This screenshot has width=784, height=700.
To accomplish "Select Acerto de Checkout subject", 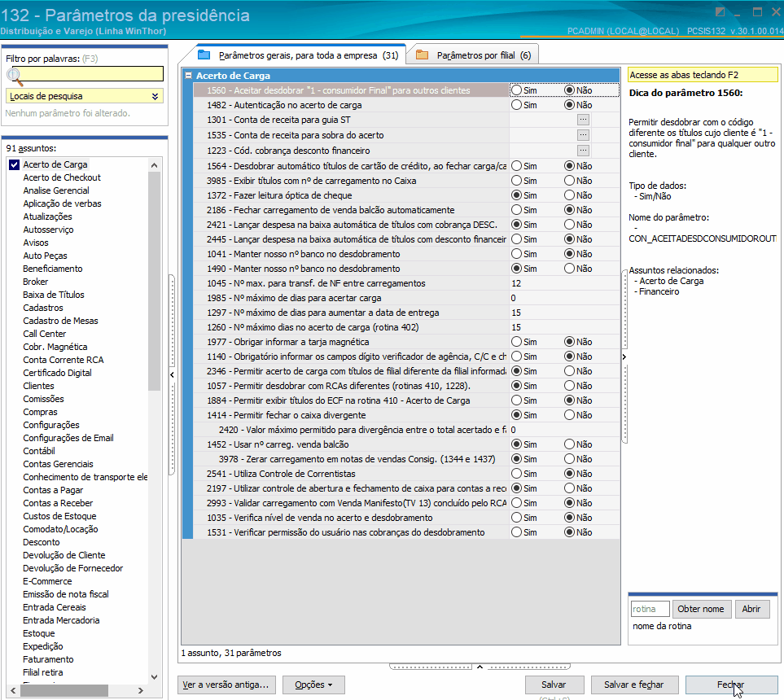I will [x=62, y=177].
